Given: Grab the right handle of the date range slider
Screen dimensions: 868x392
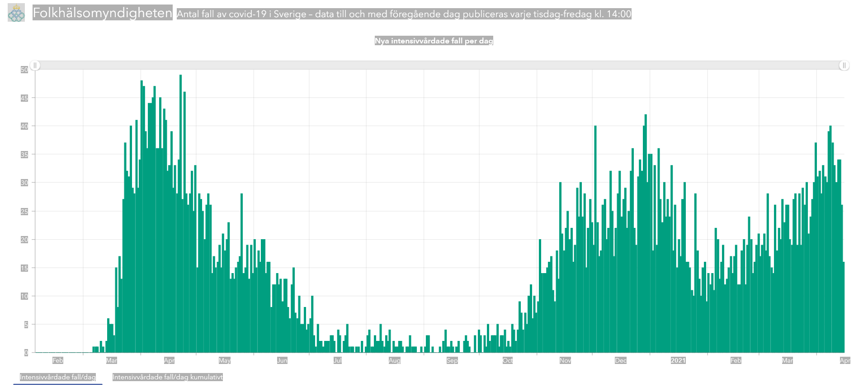Looking at the screenshot, I should pyautogui.click(x=844, y=66).
